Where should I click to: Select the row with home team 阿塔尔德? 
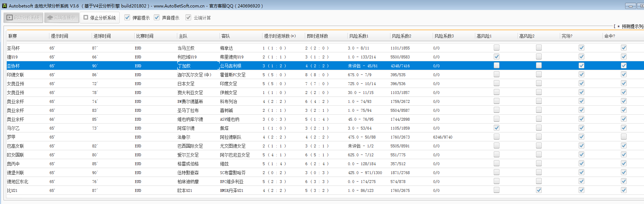[x=186, y=128]
